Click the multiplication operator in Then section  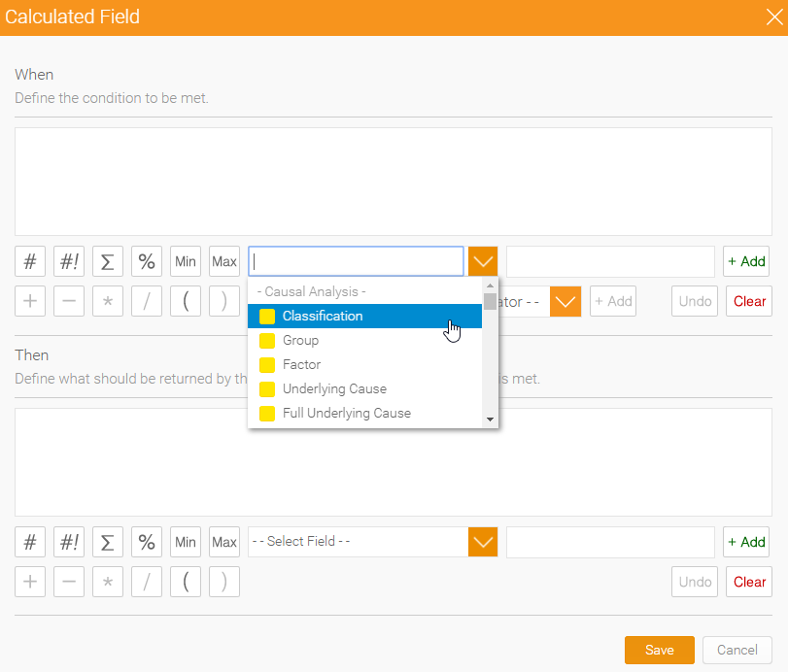[107, 582]
